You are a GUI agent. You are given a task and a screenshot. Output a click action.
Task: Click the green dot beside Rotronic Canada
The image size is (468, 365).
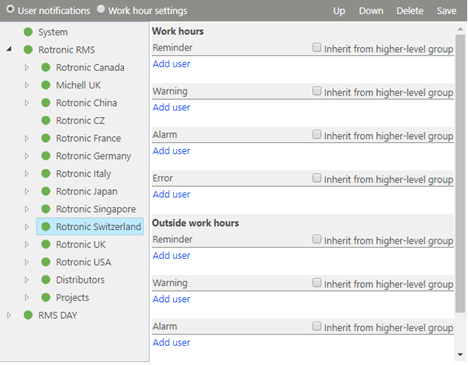[x=46, y=67]
